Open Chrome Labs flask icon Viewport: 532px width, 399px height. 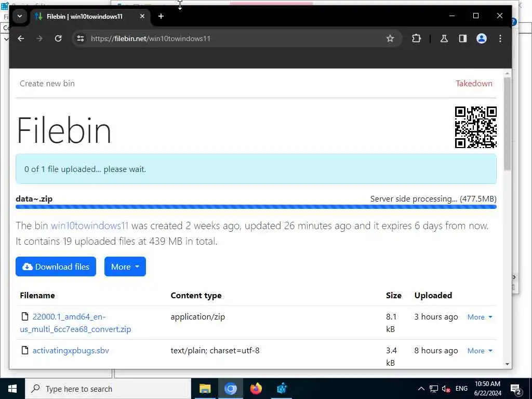click(x=444, y=38)
